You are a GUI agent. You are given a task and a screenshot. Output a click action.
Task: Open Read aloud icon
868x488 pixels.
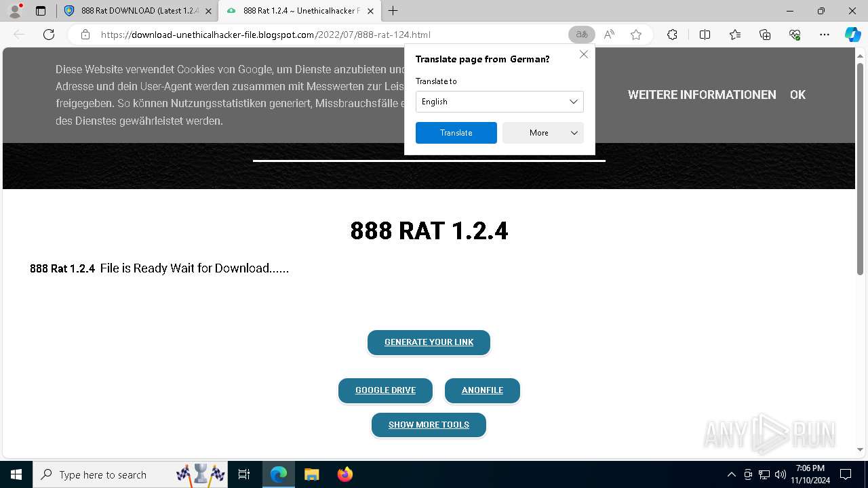pyautogui.click(x=609, y=35)
